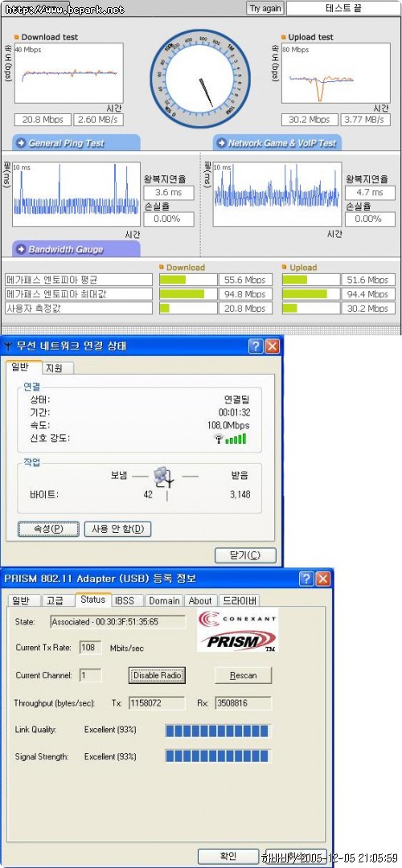Viewport: 402px width, 868px height.
Task: Click the Download test graph
Action: 68,74
